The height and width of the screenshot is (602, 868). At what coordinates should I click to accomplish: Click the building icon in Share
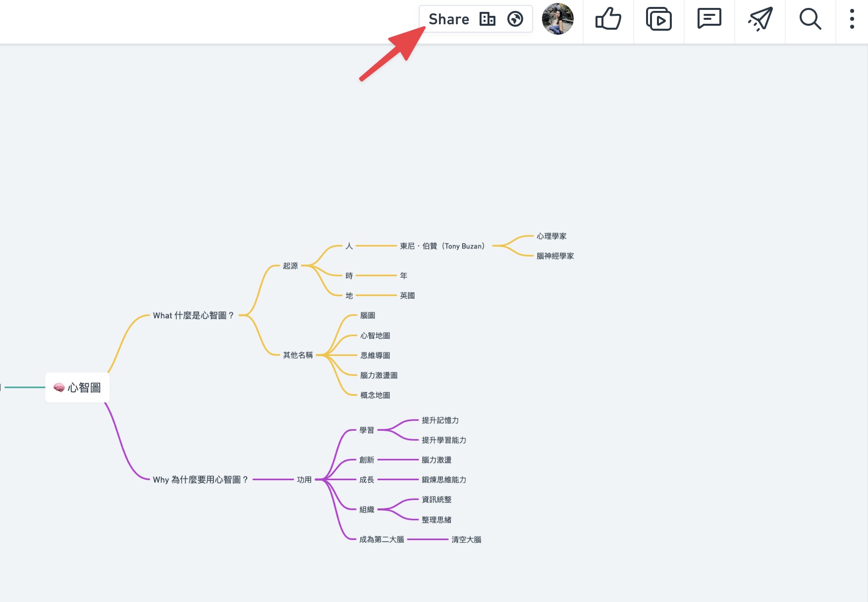click(488, 19)
